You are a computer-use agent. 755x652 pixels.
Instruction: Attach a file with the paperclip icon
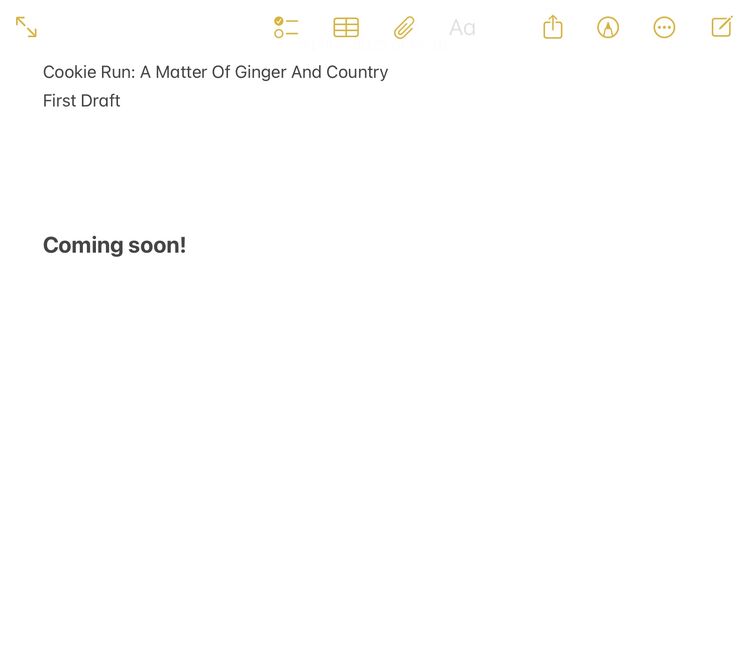404,27
